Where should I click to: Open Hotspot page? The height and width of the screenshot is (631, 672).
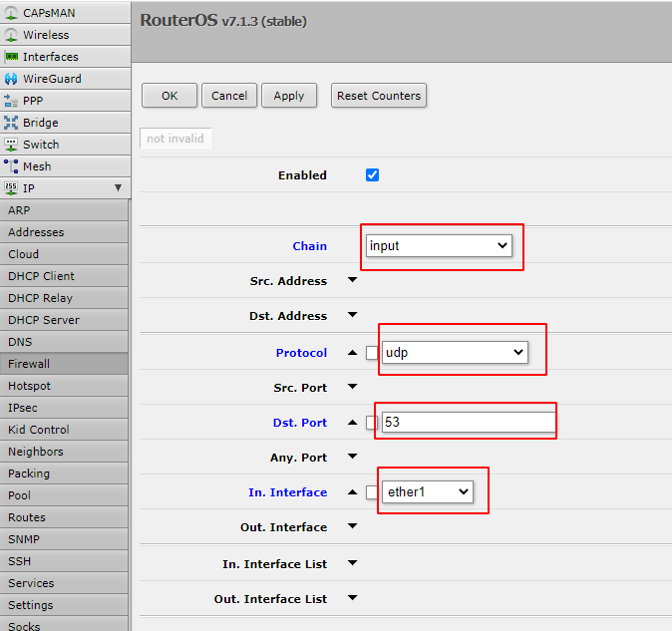pos(64,386)
